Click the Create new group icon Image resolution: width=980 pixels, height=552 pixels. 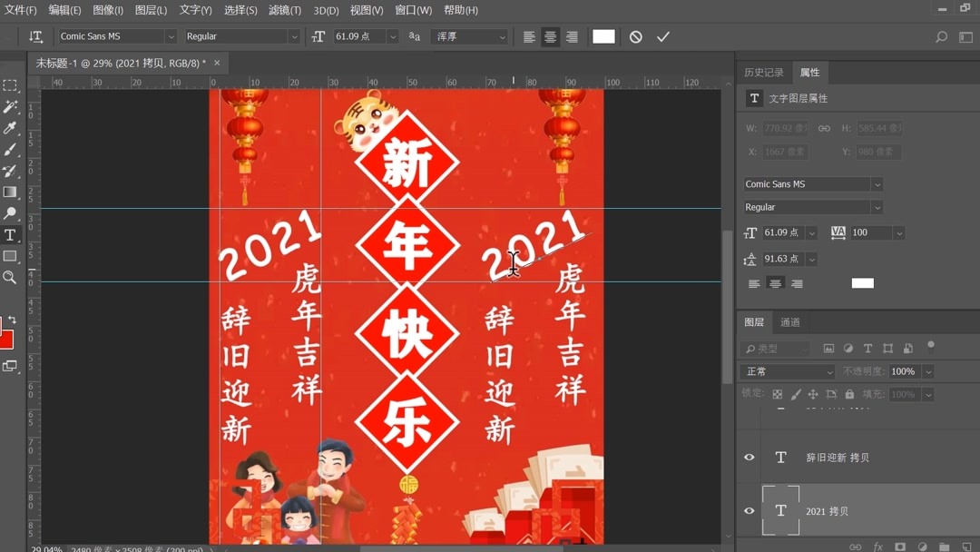pyautogui.click(x=943, y=546)
